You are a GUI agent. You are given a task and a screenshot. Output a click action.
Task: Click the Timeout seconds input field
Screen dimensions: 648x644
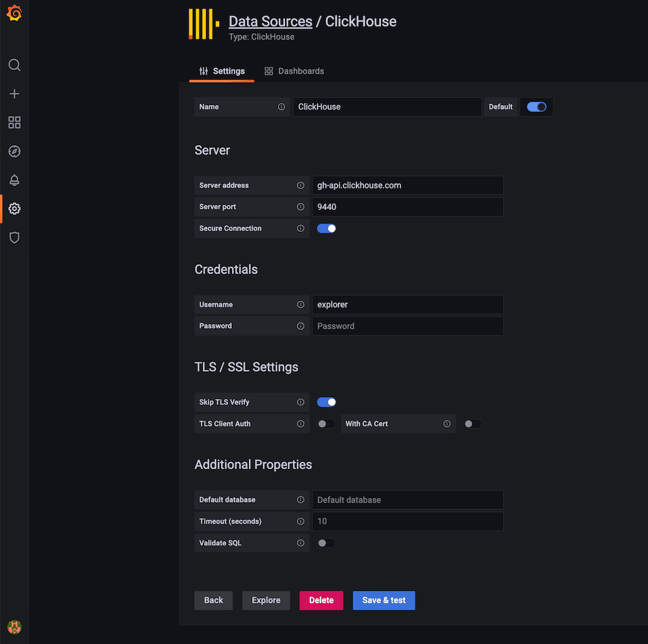[x=408, y=522]
